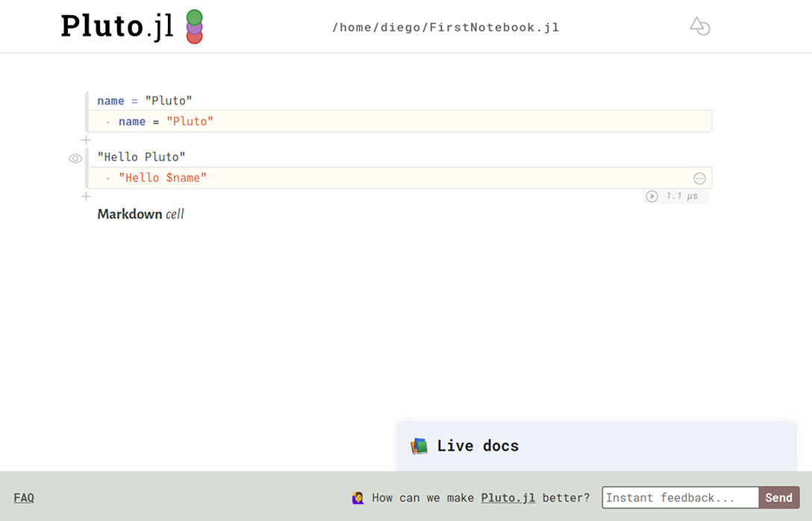Viewport: 812px width, 521px height.
Task: Add cell below the name cell
Action: (x=86, y=140)
